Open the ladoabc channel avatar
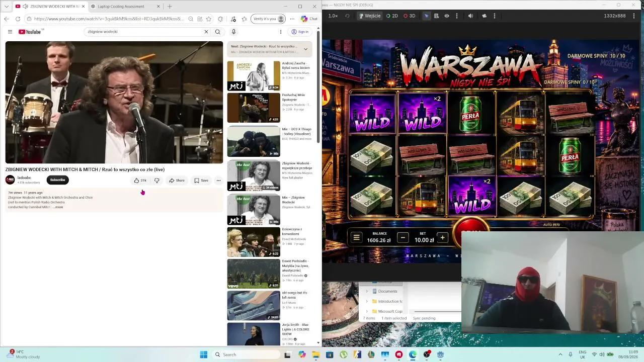This screenshot has width=644, height=362. (x=10, y=180)
